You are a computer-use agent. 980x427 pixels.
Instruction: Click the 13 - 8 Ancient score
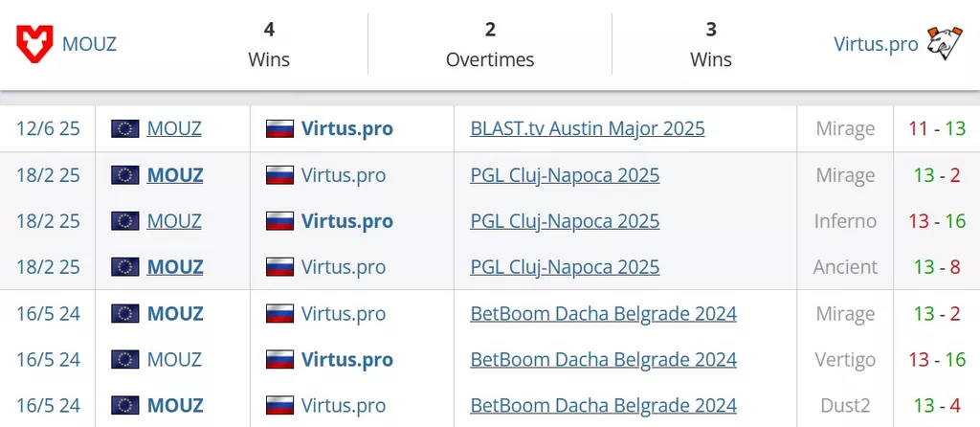tap(937, 267)
